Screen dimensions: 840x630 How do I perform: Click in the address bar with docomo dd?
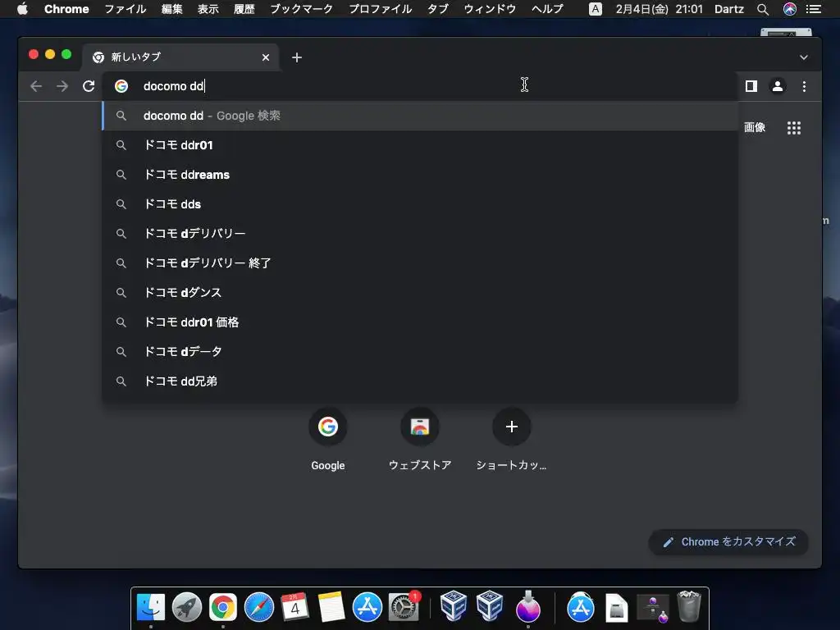click(419, 86)
